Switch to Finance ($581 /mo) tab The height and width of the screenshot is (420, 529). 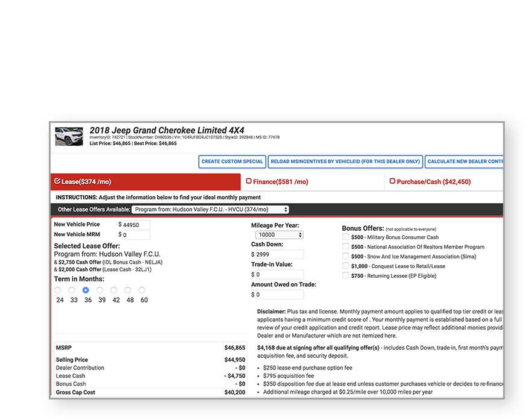(x=313, y=182)
